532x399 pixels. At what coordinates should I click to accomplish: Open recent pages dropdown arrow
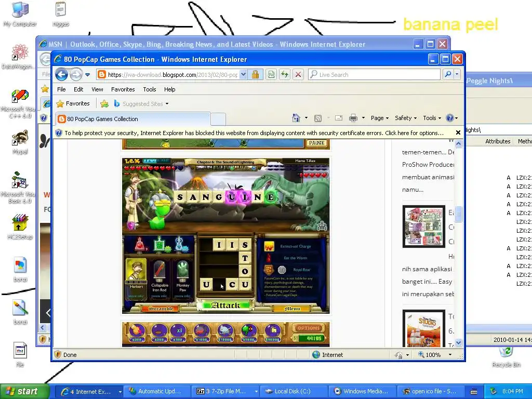87,75
